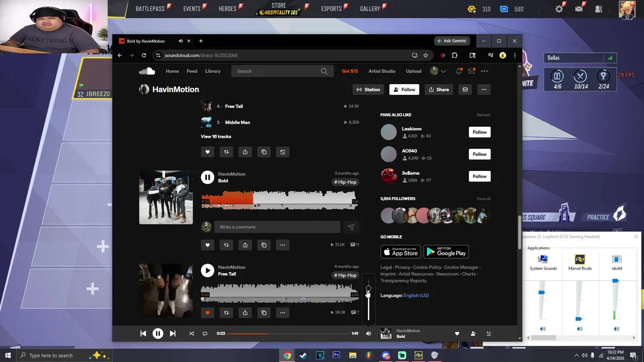Click the Get $15 link
The height and width of the screenshot is (362, 644).
350,71
